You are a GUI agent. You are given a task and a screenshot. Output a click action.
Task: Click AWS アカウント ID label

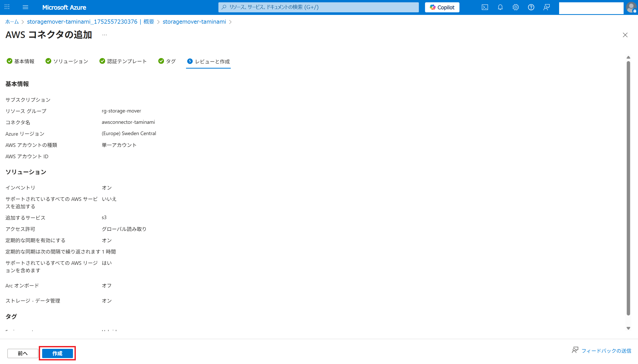pos(27,156)
